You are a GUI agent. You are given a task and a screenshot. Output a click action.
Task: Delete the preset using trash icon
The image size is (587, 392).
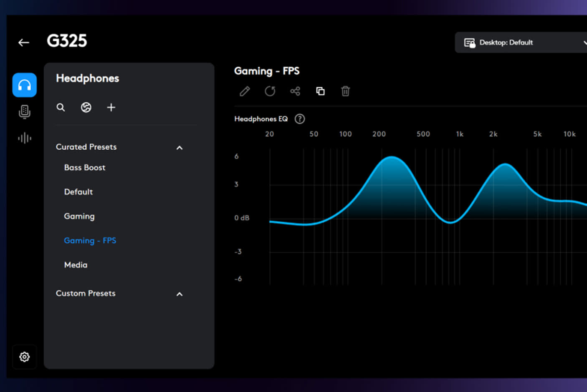coord(345,91)
